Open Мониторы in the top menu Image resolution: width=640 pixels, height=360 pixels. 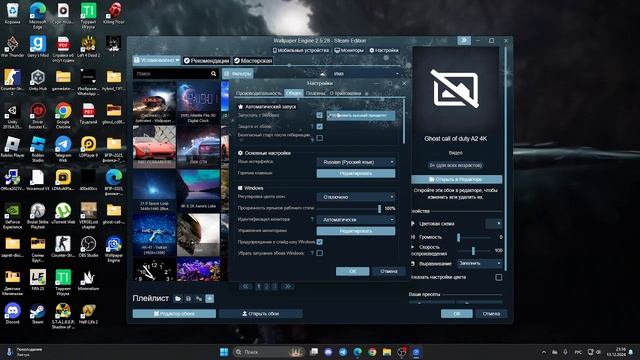(349, 50)
